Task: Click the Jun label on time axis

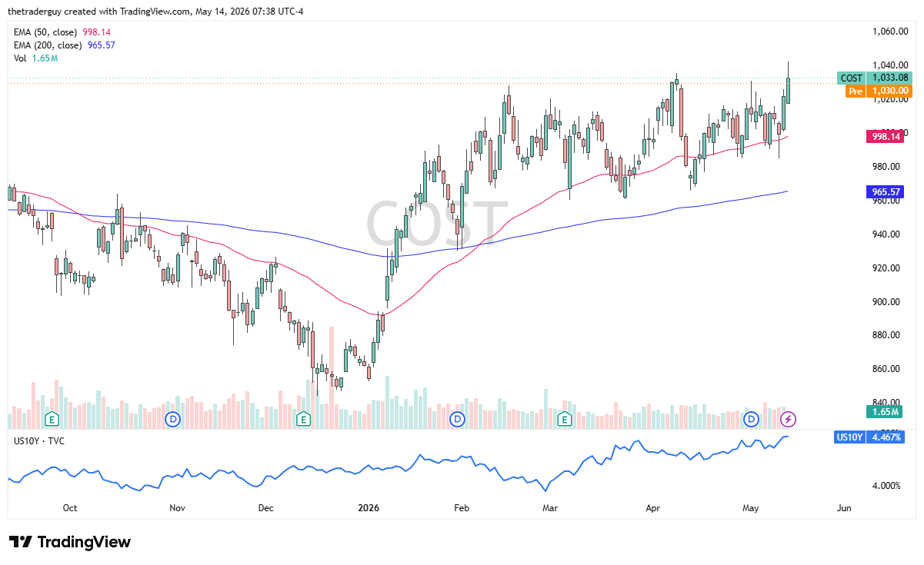Action: (844, 508)
